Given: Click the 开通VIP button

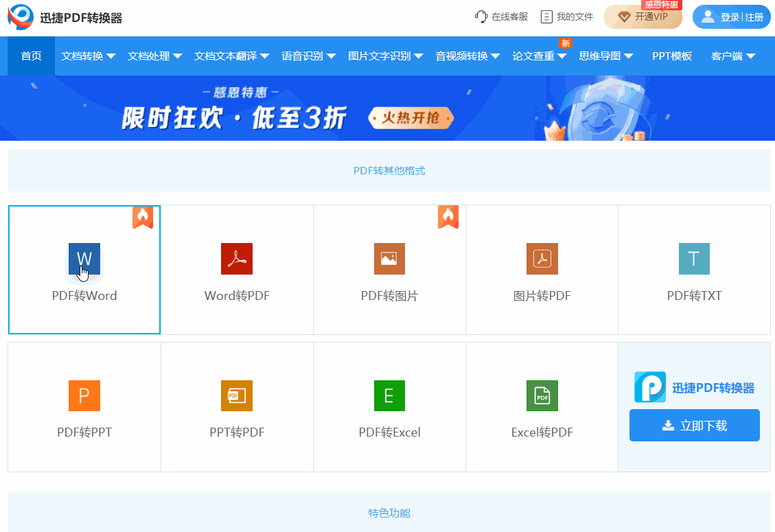Looking at the screenshot, I should [x=643, y=16].
